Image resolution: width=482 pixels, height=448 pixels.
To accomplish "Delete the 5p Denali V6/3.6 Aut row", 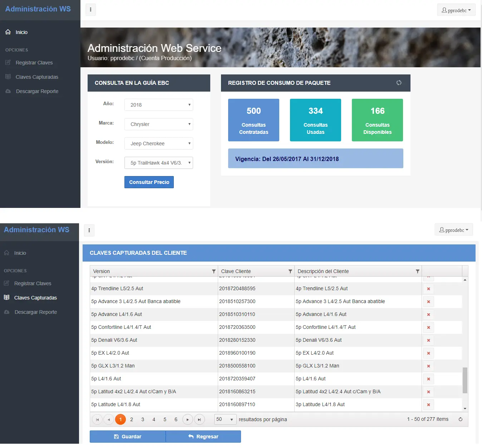I will [428, 340].
